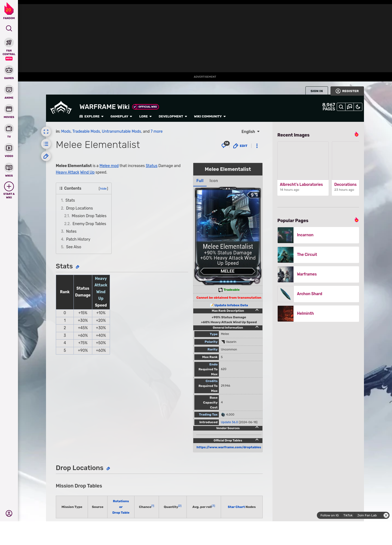Jump to Mission Drop Tables in Contents
Screen dimensions: 392x545
pos(89,216)
